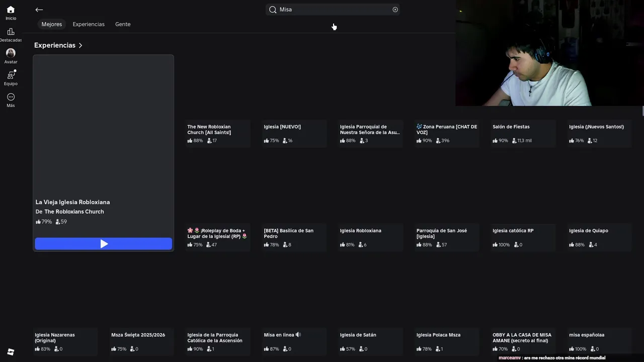The height and width of the screenshot is (362, 644).
Task: Click the Roblox logo icon at bottom left
Action: click(x=11, y=351)
